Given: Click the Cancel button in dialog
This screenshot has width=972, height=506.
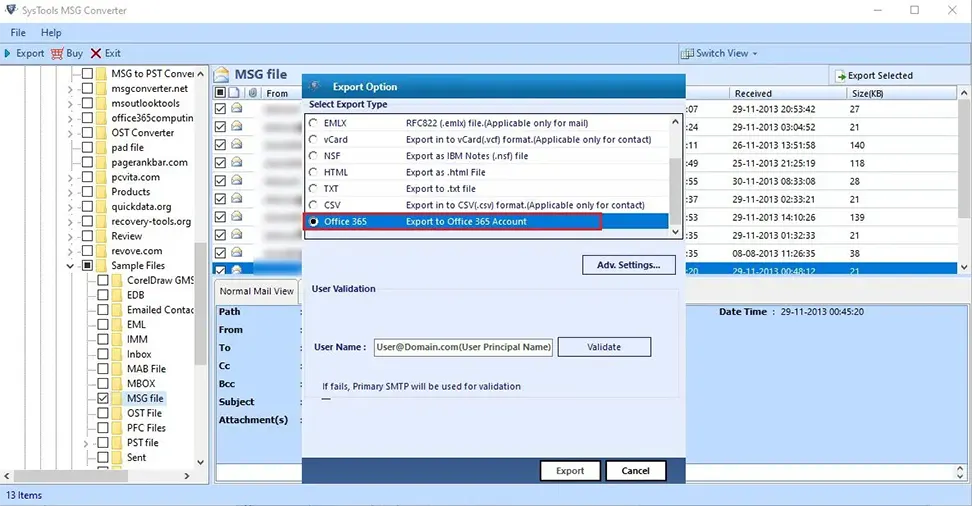Looking at the screenshot, I should [x=635, y=471].
